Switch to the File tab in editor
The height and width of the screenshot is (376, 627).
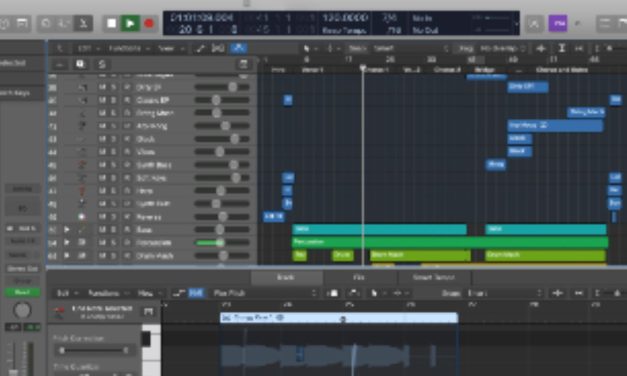point(359,277)
